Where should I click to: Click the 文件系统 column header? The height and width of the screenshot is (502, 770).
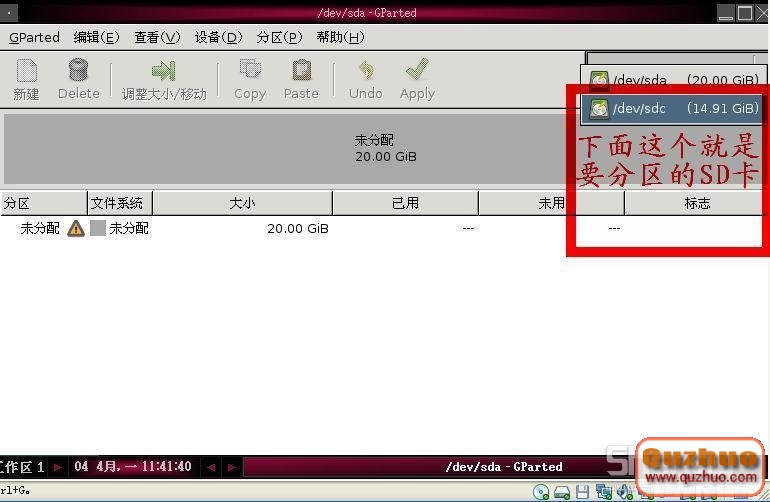click(120, 203)
